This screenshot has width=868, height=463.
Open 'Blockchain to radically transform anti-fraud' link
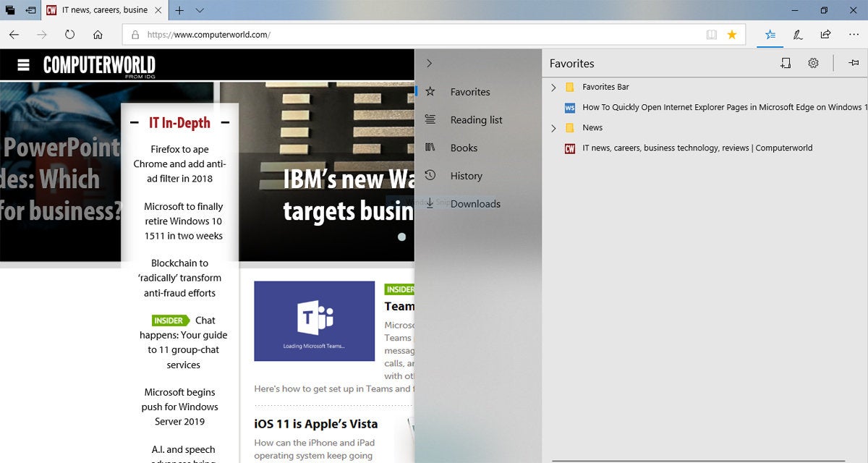coord(179,278)
